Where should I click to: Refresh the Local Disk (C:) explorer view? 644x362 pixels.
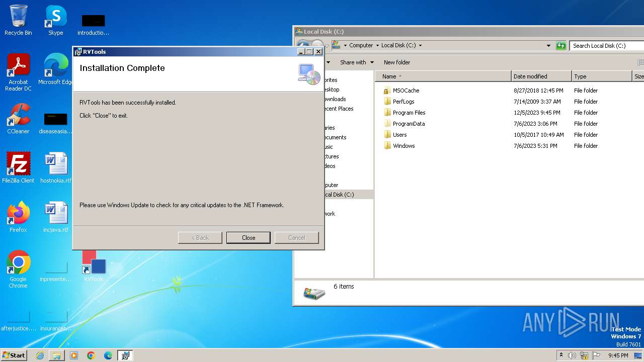pyautogui.click(x=561, y=46)
